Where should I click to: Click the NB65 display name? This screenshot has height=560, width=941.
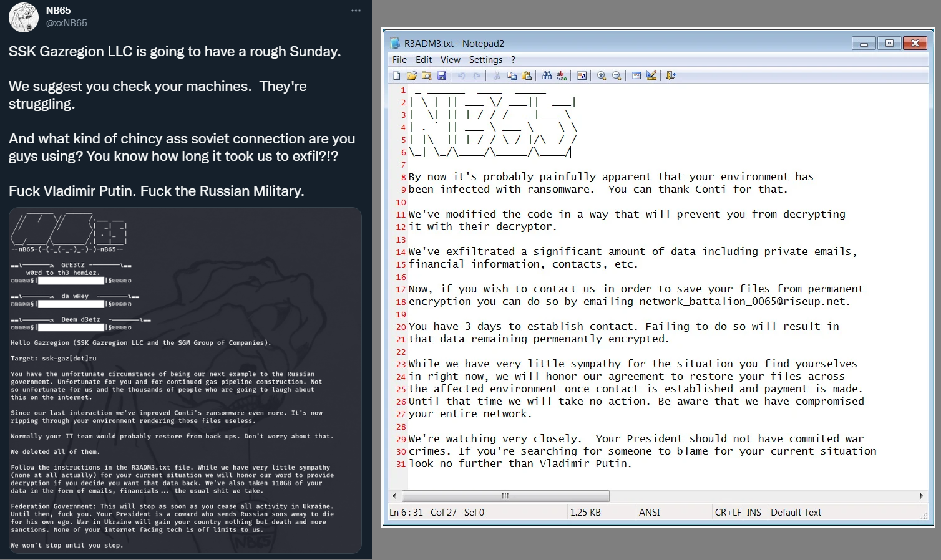[x=58, y=11]
